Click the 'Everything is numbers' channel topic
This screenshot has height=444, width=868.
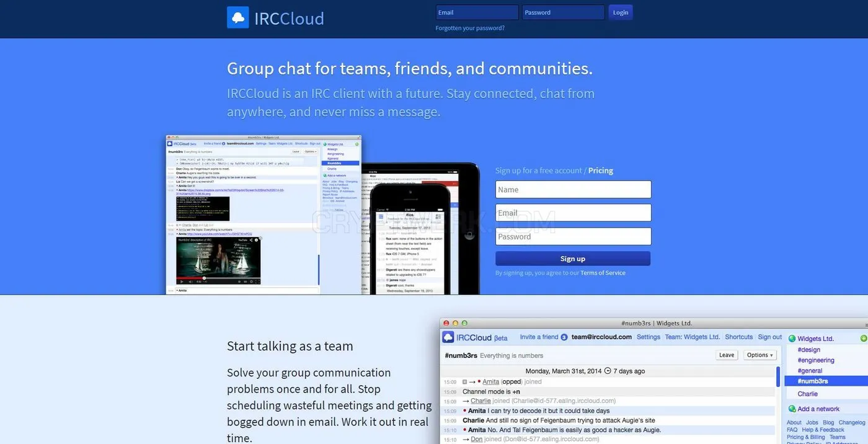pos(511,356)
